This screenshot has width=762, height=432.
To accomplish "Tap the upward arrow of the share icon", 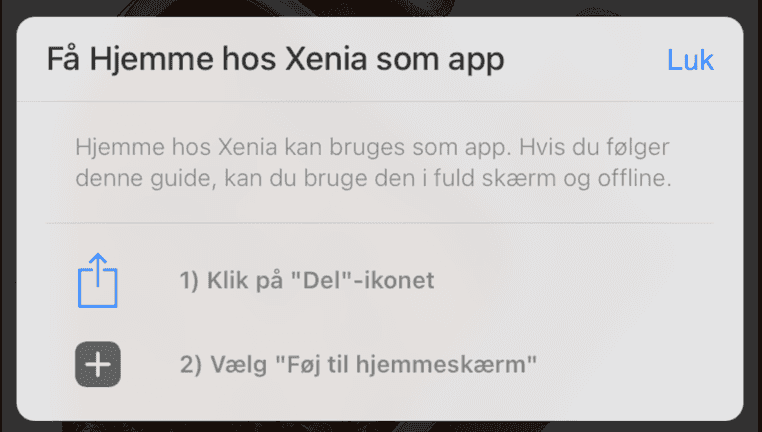I will click(98, 269).
